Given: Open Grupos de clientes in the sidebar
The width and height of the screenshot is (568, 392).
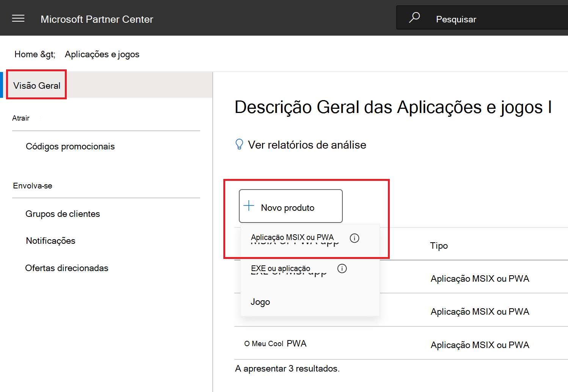Looking at the screenshot, I should [x=63, y=214].
